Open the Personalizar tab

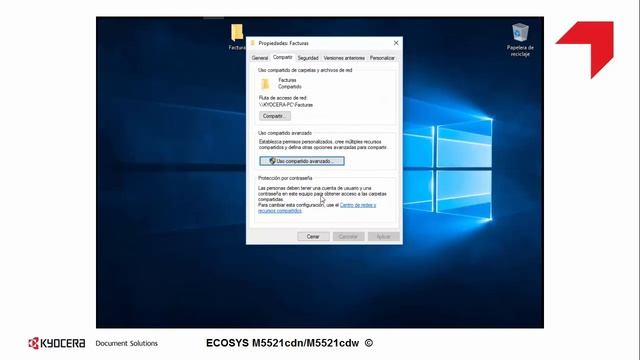382,58
